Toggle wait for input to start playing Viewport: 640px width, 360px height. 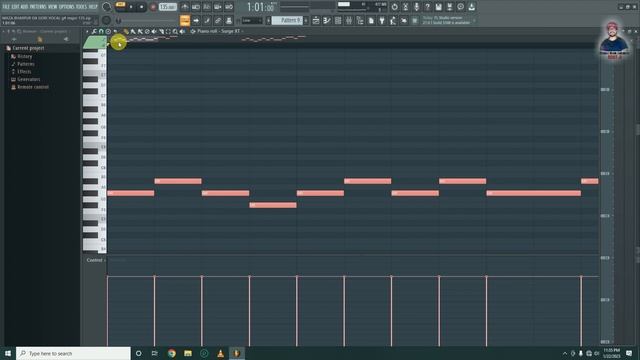pyautogui.click(x=196, y=7)
